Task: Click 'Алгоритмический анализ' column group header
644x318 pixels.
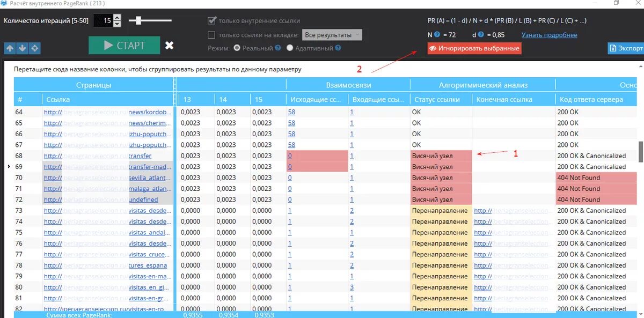Action: (x=483, y=85)
